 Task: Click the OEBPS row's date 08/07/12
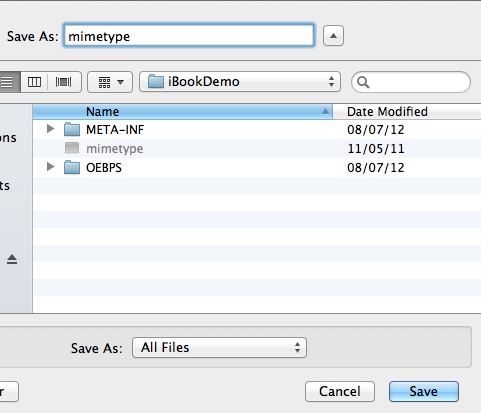coord(376,167)
